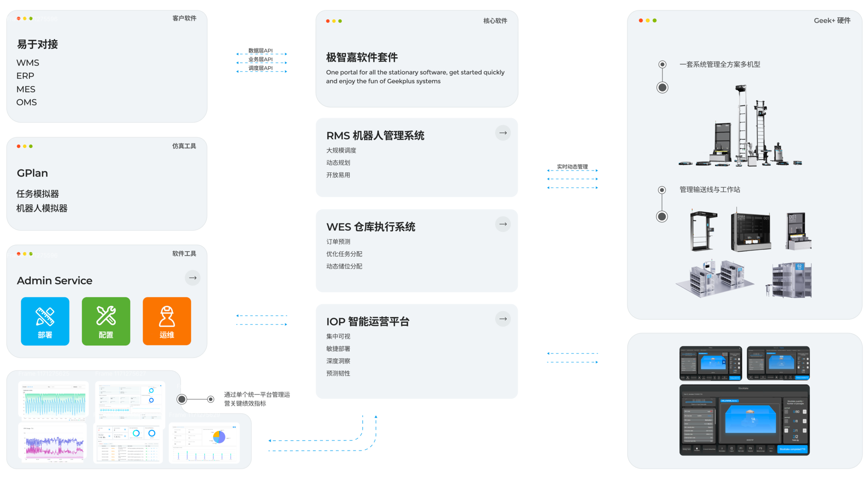Image resolution: width=868 pixels, height=477 pixels.
Task: Click 极智嘉软件套件 heading
Action: pos(362,57)
